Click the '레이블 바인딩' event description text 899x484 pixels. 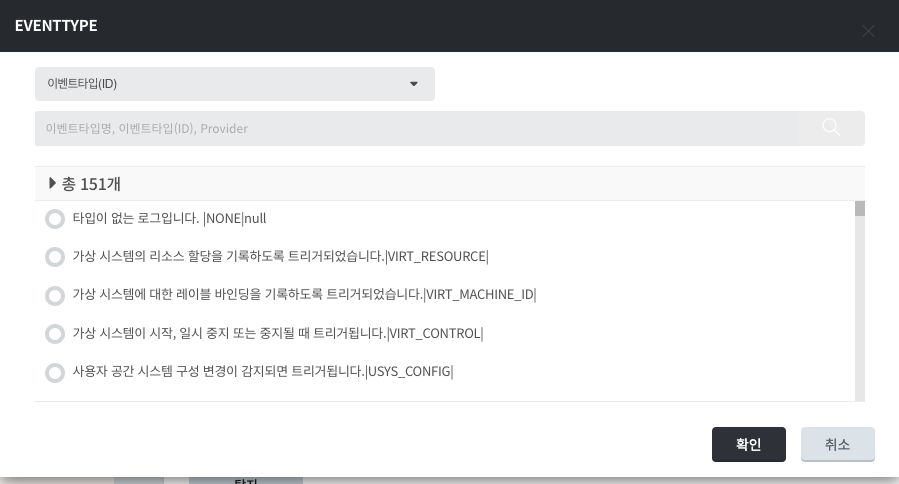click(304, 295)
